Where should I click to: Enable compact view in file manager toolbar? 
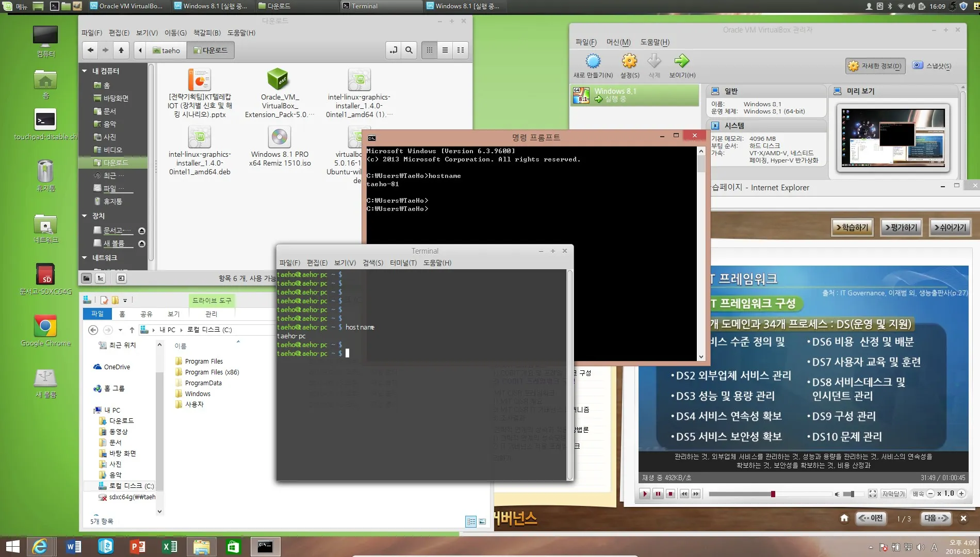pos(460,50)
